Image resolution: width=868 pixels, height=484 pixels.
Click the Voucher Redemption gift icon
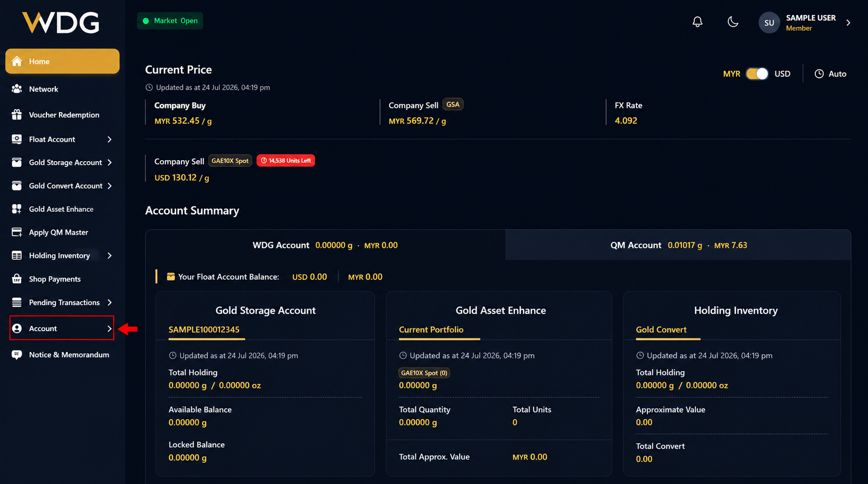tap(17, 115)
